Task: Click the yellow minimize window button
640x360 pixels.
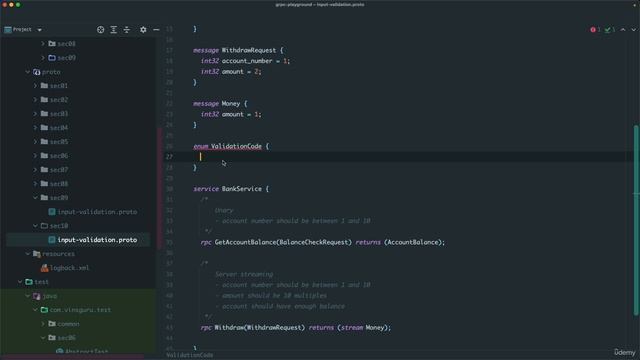Action: click(11, 5)
